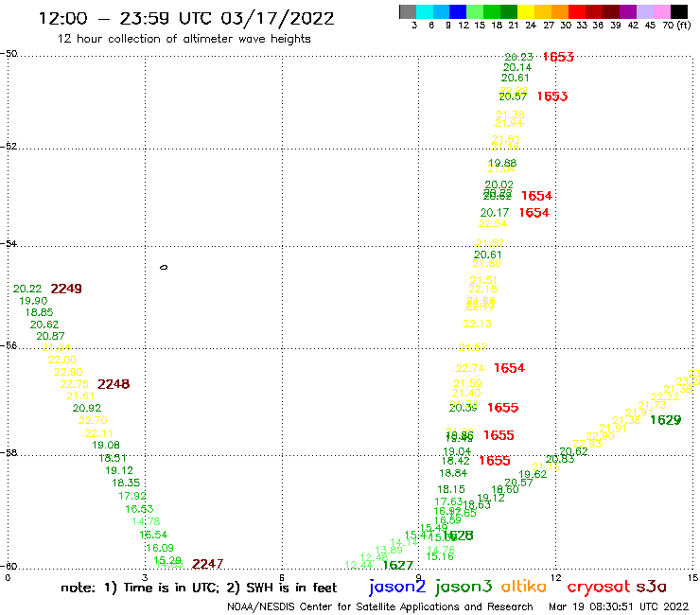The width and height of the screenshot is (700, 615).
Task: Select the pink swatch in the color scale
Action: point(661,11)
